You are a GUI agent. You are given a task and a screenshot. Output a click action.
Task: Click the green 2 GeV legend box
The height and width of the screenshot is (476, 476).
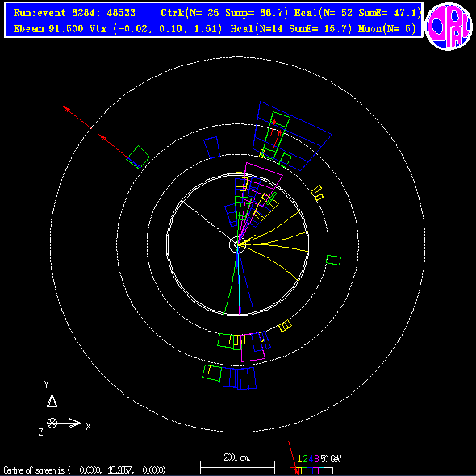click(x=304, y=471)
